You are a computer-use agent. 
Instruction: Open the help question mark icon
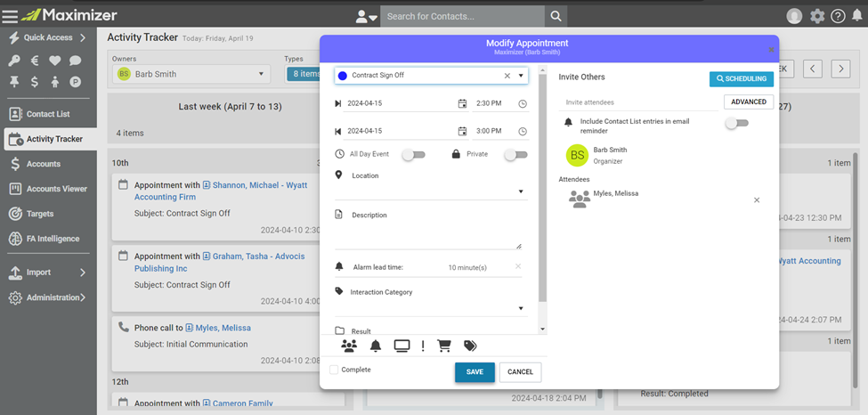(838, 16)
